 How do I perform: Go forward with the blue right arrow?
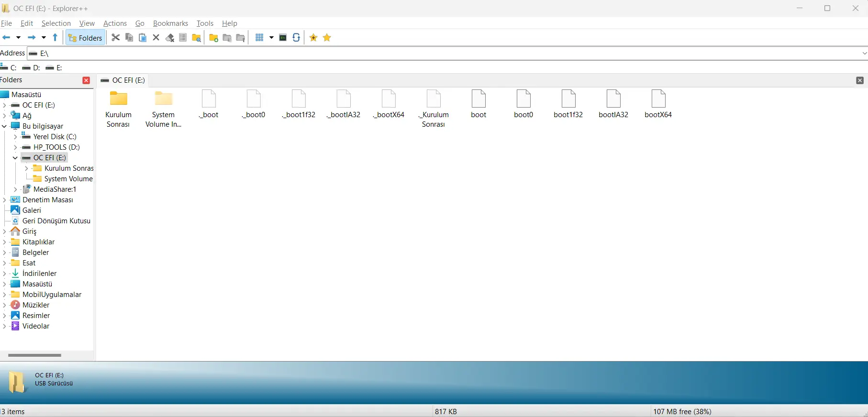point(32,38)
